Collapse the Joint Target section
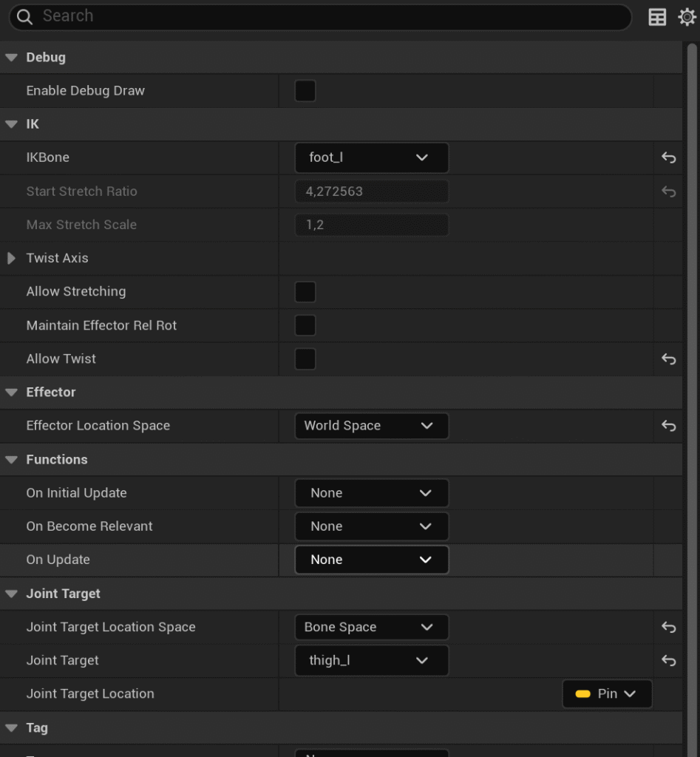The width and height of the screenshot is (700, 757). click(11, 594)
